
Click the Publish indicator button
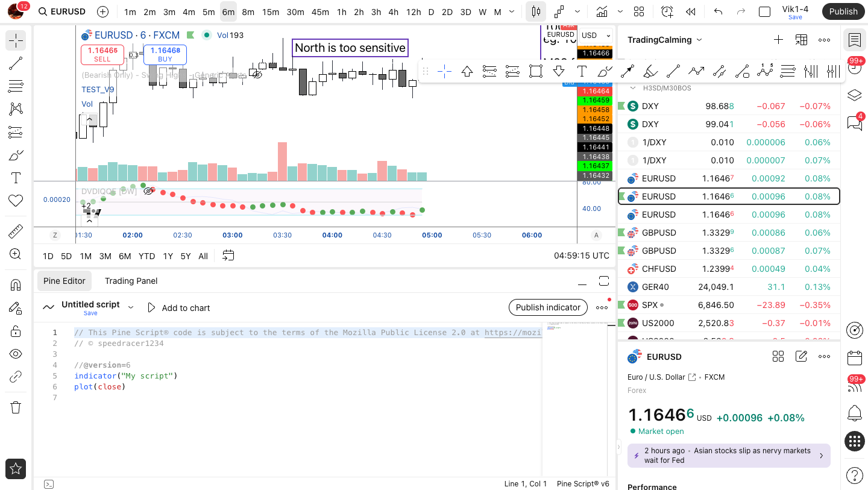tap(548, 307)
